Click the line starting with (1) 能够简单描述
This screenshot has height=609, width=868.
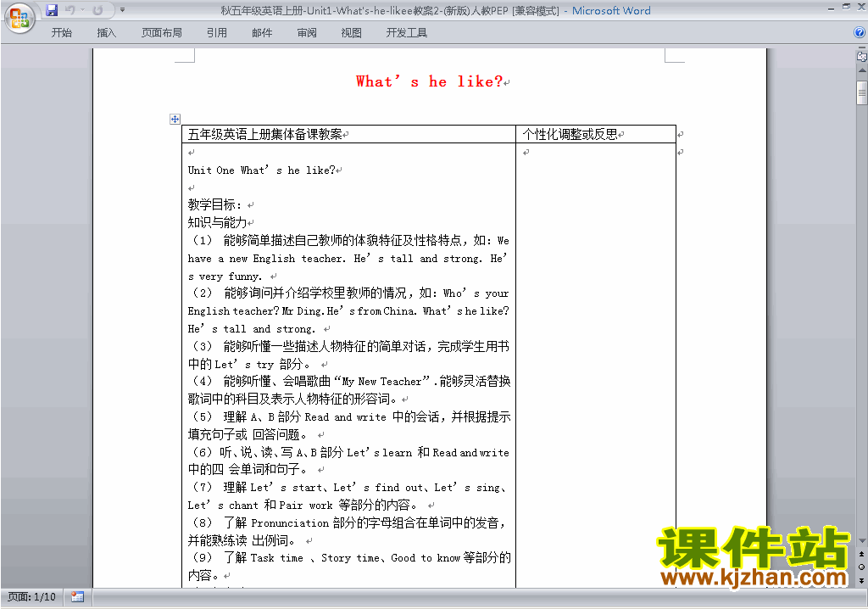pyautogui.click(x=350, y=241)
